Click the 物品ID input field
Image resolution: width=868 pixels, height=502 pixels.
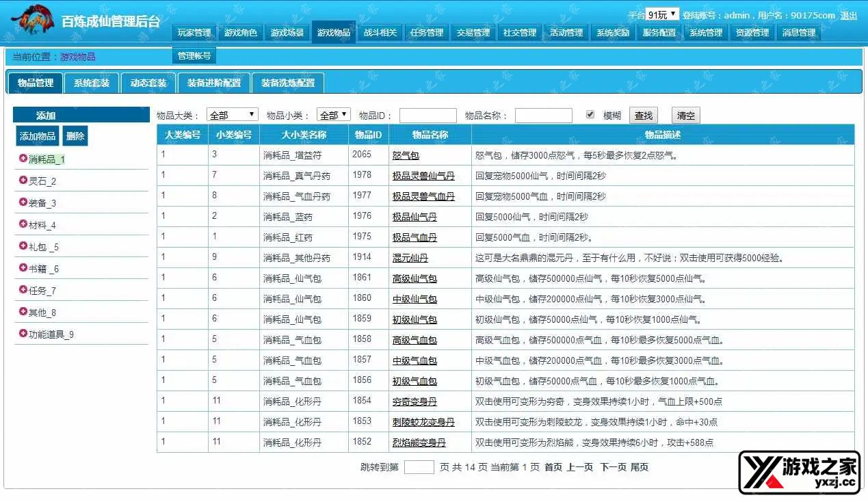(428, 116)
